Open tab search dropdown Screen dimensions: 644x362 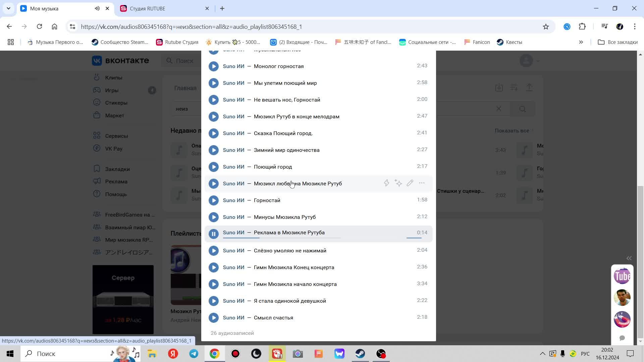tap(8, 8)
